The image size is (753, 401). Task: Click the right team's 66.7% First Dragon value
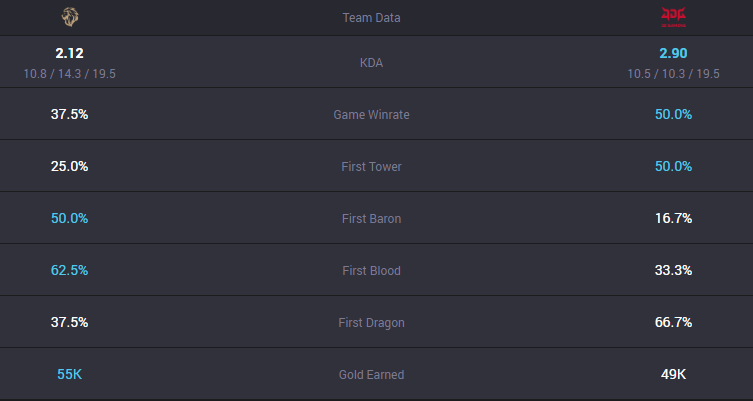point(673,322)
